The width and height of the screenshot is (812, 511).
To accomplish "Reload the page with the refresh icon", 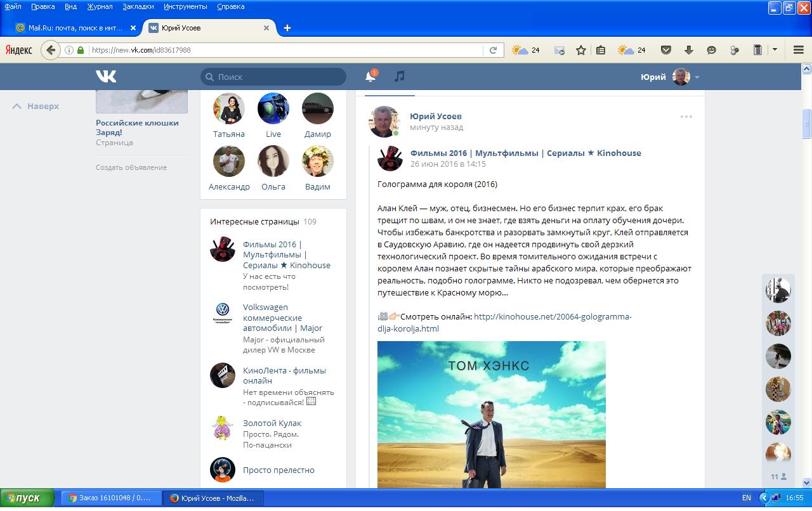I will coord(493,50).
